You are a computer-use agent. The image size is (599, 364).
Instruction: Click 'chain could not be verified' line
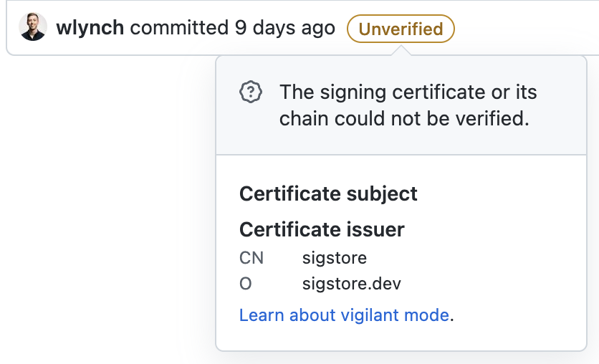(x=404, y=118)
